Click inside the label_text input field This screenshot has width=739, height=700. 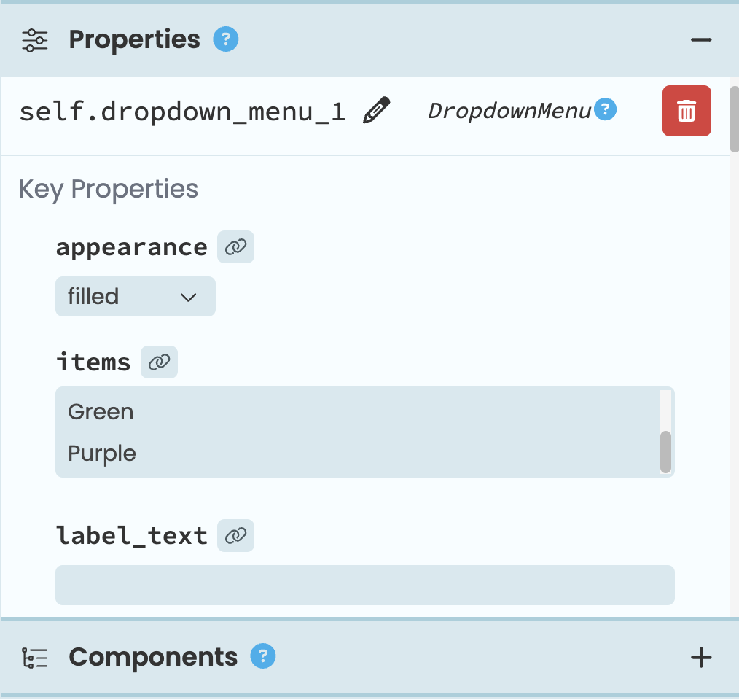click(364, 585)
